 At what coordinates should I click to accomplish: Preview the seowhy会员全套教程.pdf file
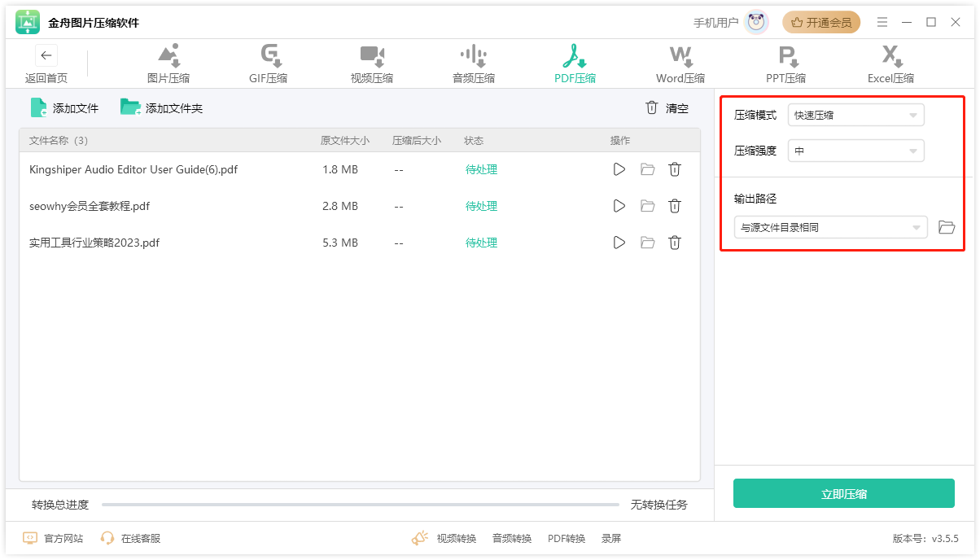pyautogui.click(x=620, y=206)
